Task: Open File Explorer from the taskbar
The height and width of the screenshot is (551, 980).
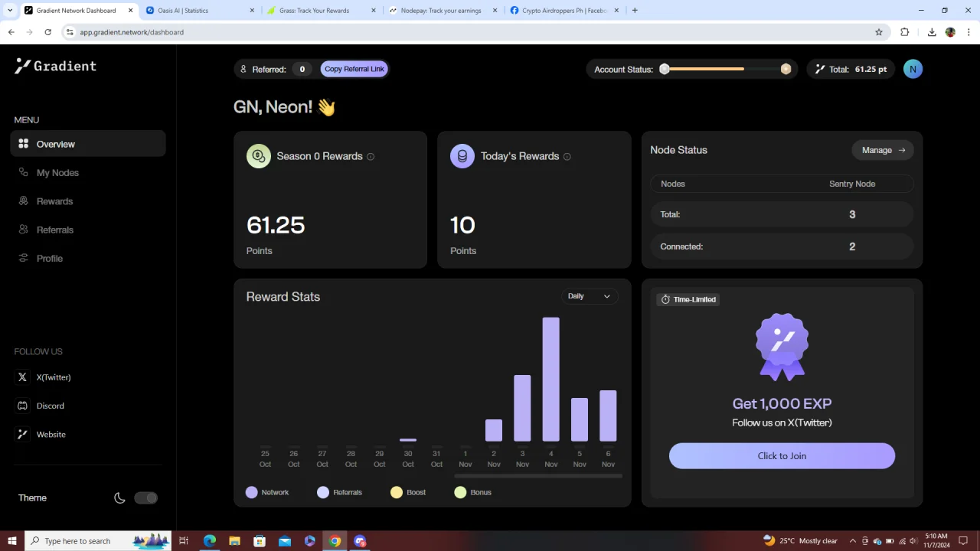Action: pyautogui.click(x=235, y=541)
